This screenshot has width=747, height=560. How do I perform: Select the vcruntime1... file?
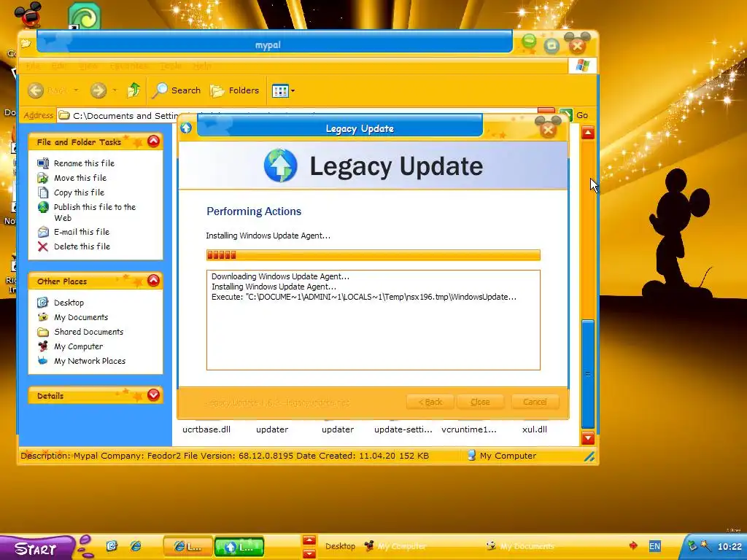pyautogui.click(x=469, y=429)
